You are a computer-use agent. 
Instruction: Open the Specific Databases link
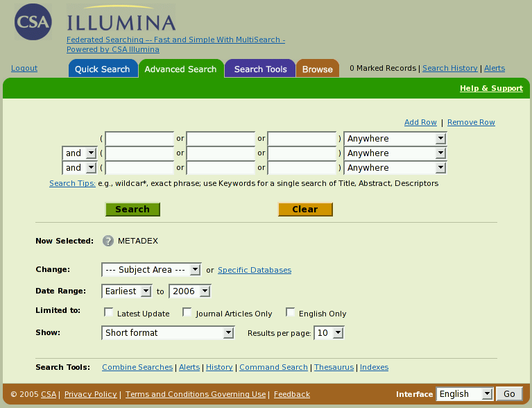[255, 270]
